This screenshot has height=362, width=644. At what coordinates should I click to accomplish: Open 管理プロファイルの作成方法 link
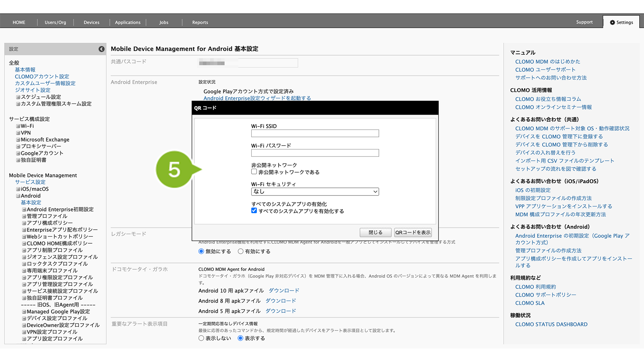pos(548,251)
